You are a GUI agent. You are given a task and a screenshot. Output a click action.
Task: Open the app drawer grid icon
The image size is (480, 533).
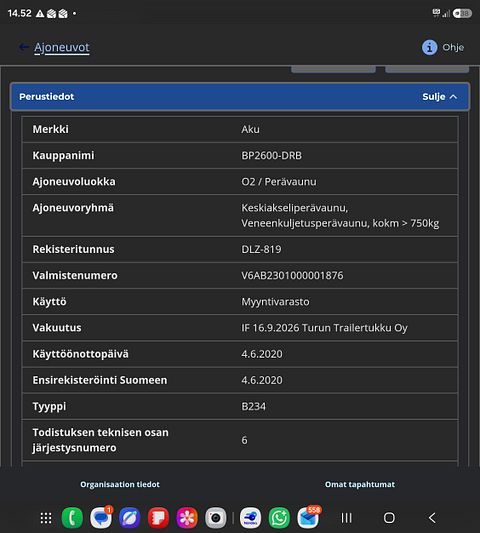pos(46,518)
